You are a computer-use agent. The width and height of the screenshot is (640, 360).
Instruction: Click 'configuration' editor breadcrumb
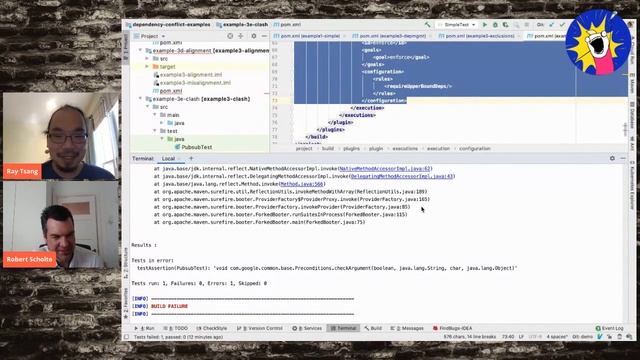(475, 149)
